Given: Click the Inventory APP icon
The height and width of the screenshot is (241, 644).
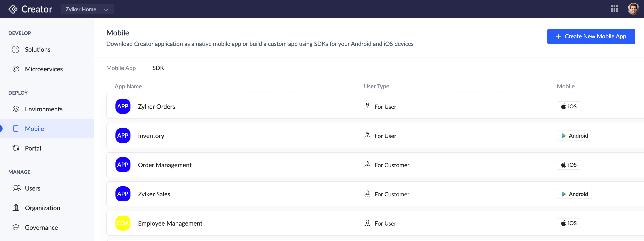Looking at the screenshot, I should tap(123, 136).
